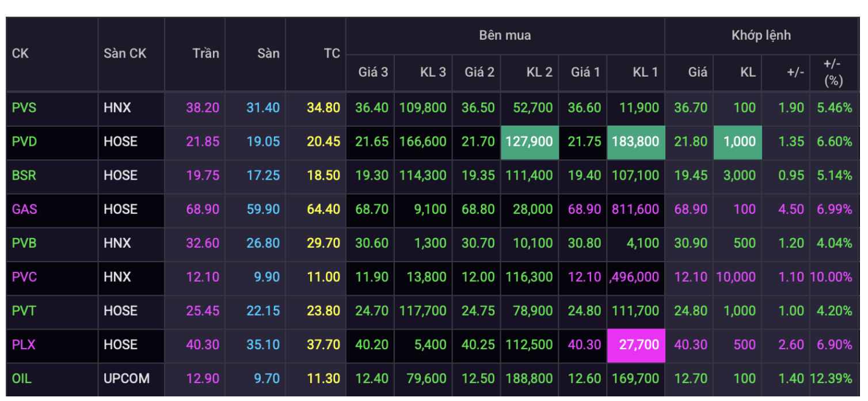Image resolution: width=868 pixels, height=401 pixels.
Task: Click the PVD ticker symbol
Action: (x=25, y=142)
